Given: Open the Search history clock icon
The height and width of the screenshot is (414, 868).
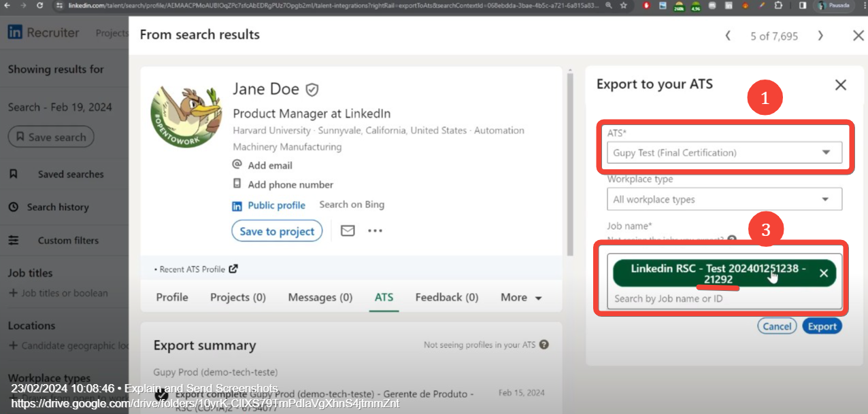Looking at the screenshot, I should [x=13, y=207].
